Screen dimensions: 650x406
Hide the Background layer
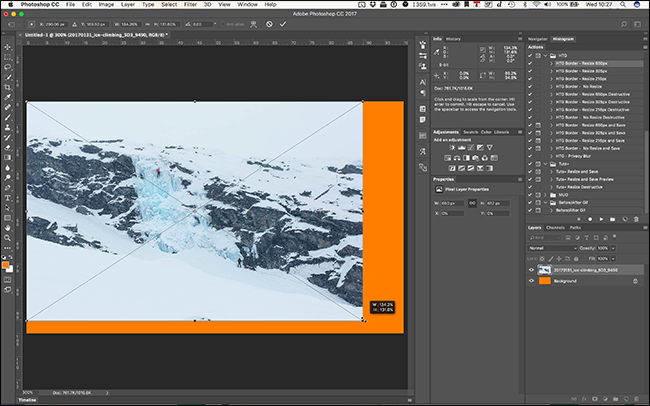pos(531,281)
